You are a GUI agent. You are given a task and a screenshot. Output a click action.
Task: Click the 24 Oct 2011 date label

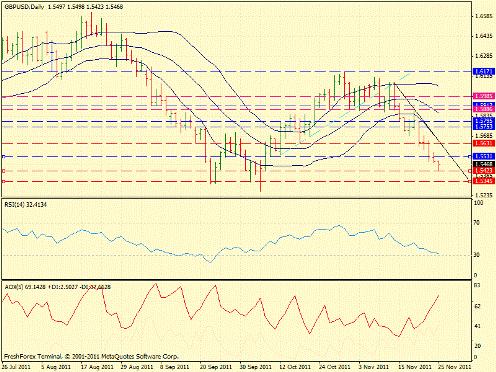coord(335,367)
